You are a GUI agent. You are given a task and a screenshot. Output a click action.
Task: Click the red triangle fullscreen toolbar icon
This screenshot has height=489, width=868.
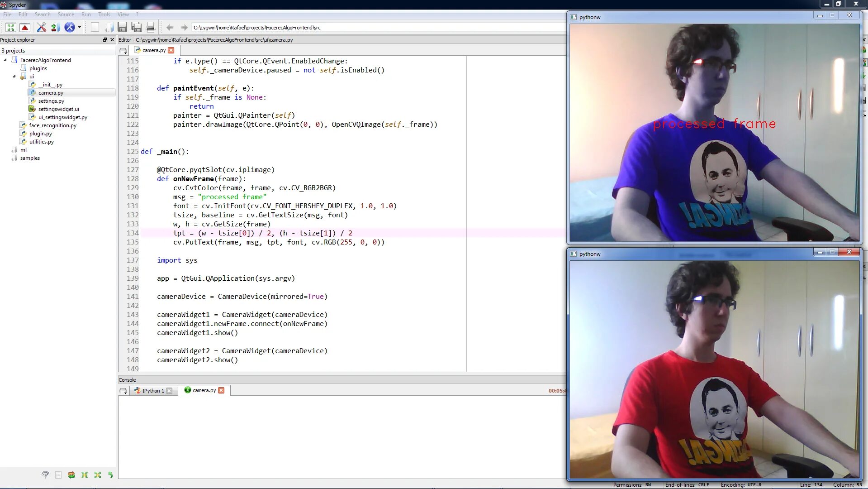coord(25,28)
